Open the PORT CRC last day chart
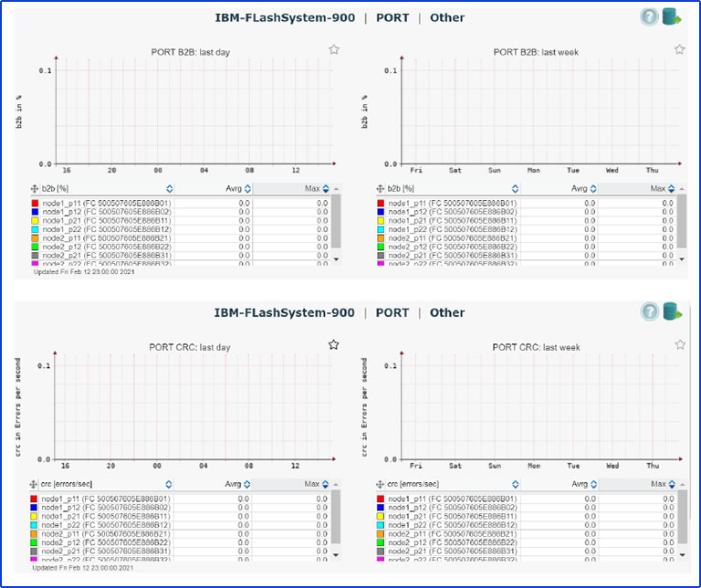Image resolution: width=701 pixels, height=588 pixels. (194, 406)
